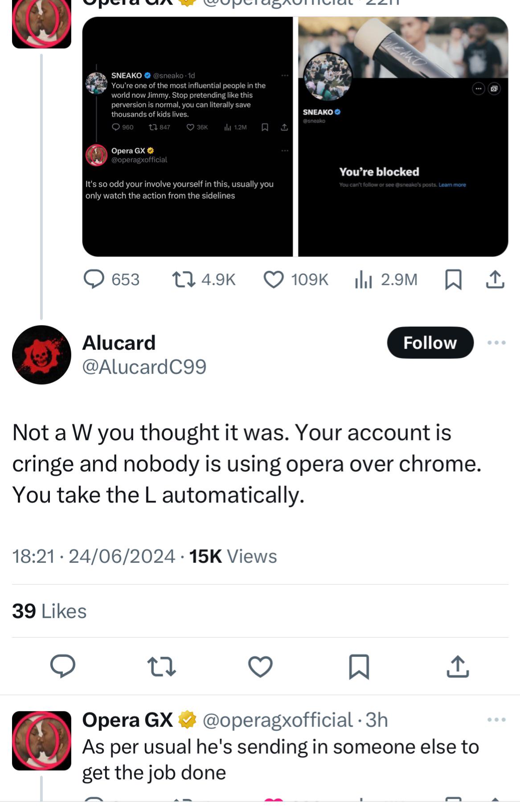Open Opera GX avatar on the 3h reply
Screen dimensions: 520x812
pos(41,741)
